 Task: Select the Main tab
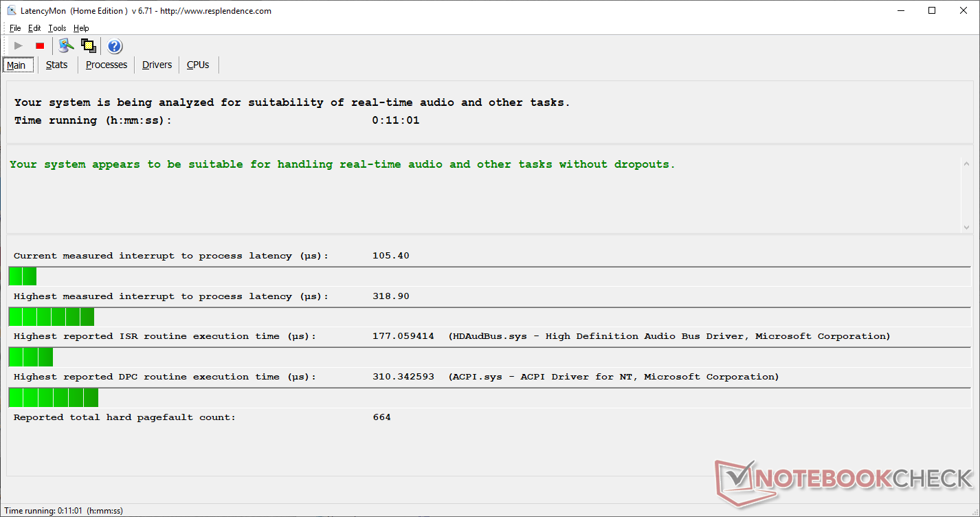[x=18, y=65]
